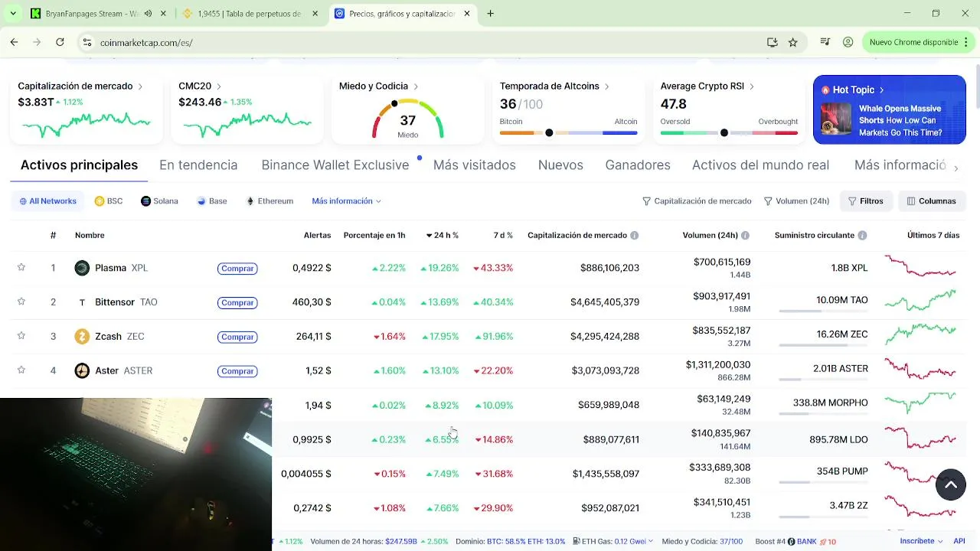980x551 pixels.
Task: Open Bittensor 7-day sparkline chart
Action: [920, 302]
